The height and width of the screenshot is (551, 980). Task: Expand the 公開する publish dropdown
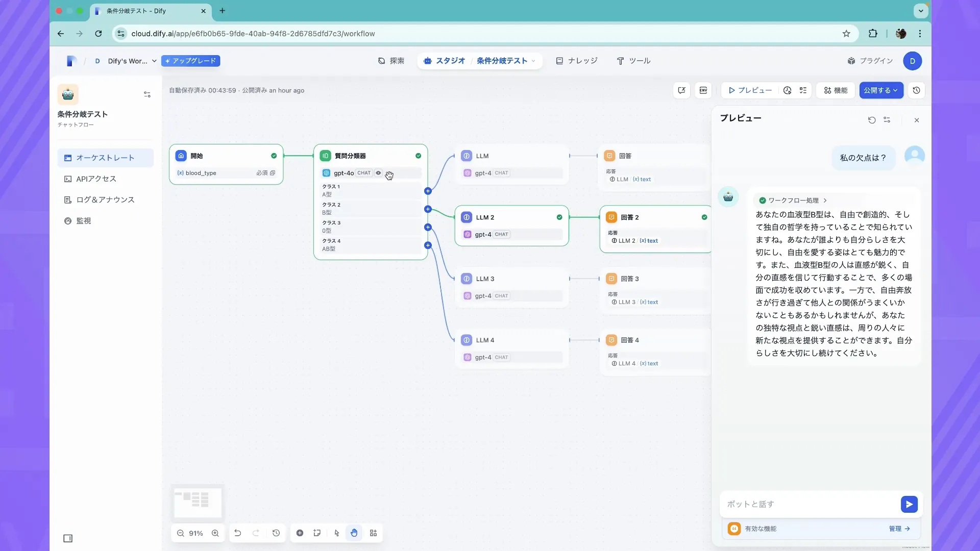pos(881,90)
